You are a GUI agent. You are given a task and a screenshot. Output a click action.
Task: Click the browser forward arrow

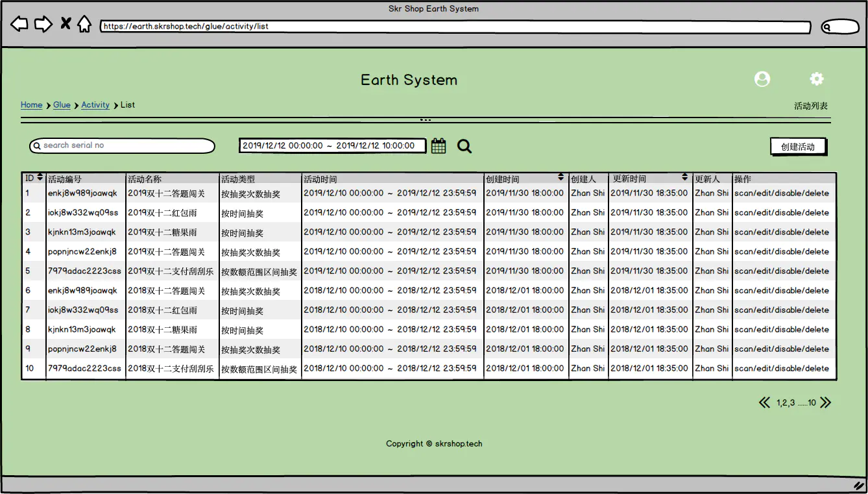(43, 25)
